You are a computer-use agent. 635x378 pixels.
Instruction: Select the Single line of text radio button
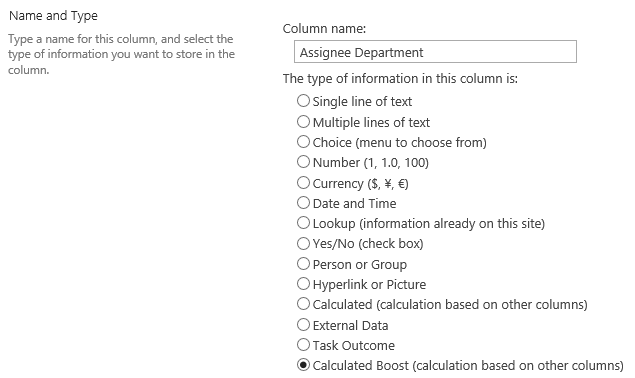(x=303, y=100)
